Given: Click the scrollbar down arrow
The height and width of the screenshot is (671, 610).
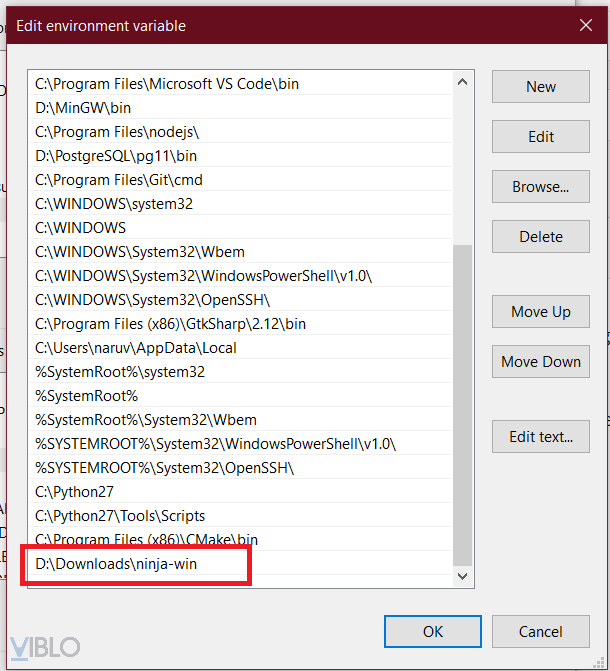Looking at the screenshot, I should point(462,576).
